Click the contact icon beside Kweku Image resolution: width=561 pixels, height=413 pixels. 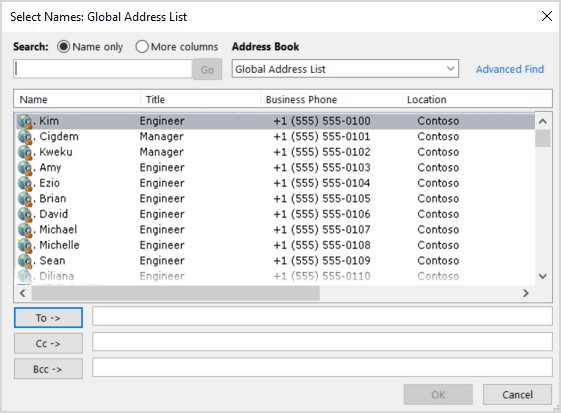point(25,152)
